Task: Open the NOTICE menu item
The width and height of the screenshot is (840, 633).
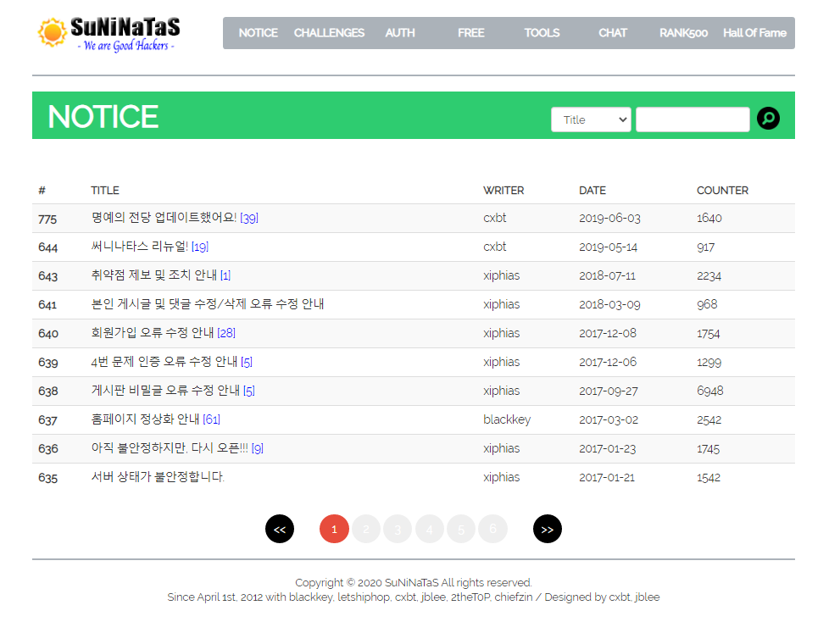Action: tap(259, 33)
